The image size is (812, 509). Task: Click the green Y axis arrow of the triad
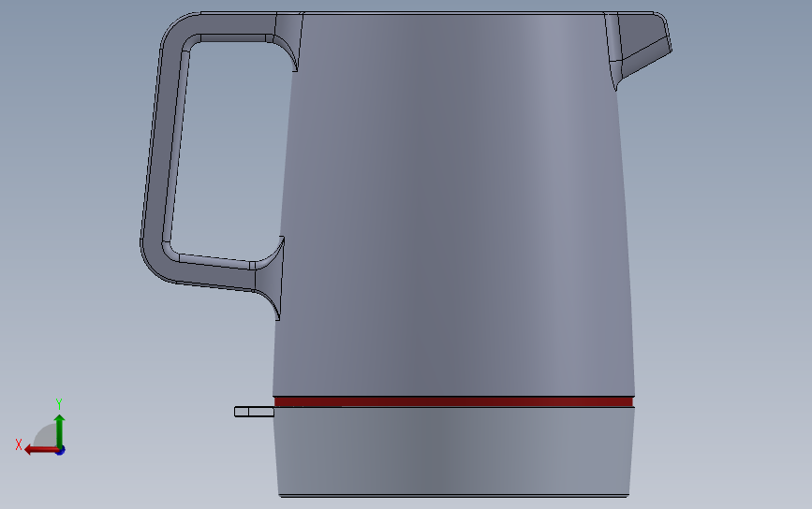60,429
